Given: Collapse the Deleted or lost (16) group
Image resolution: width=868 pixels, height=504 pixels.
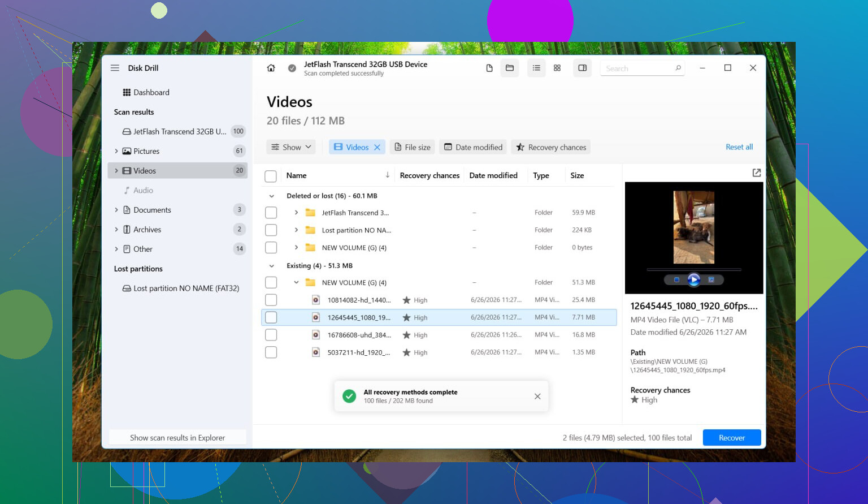Looking at the screenshot, I should pyautogui.click(x=272, y=196).
